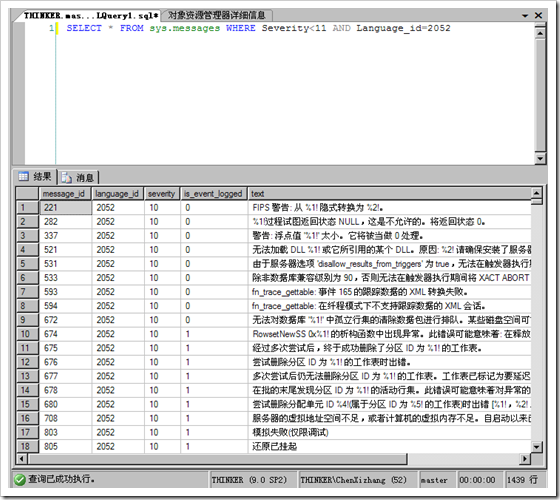This screenshot has width=560, height=500.
Task: Select row header number 18
Action: click(28, 446)
